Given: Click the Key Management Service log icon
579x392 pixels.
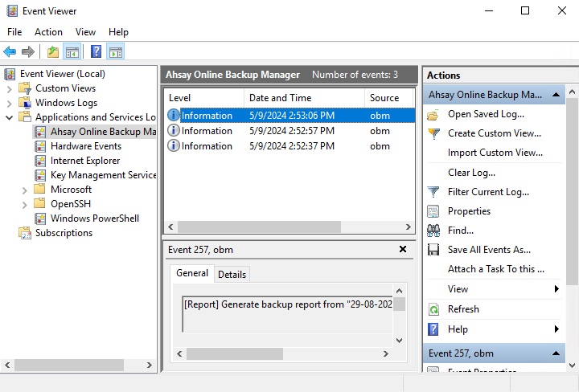Looking at the screenshot, I should pyautogui.click(x=40, y=175).
